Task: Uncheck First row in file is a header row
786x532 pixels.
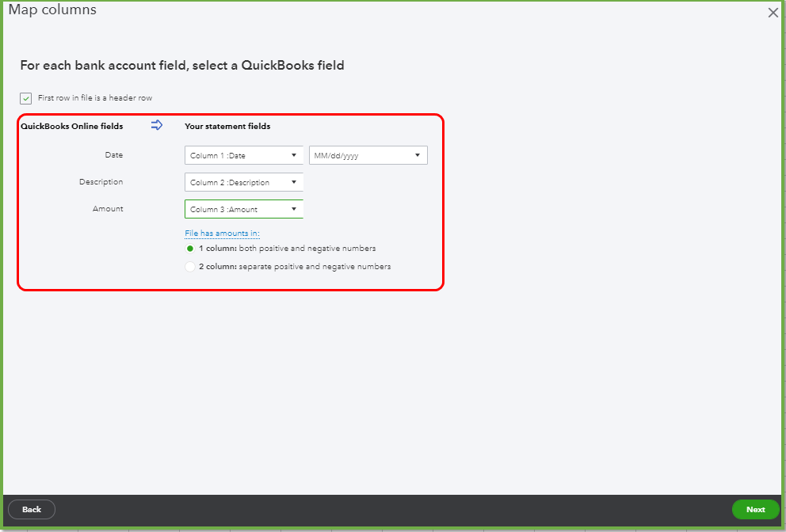Action: tap(25, 98)
